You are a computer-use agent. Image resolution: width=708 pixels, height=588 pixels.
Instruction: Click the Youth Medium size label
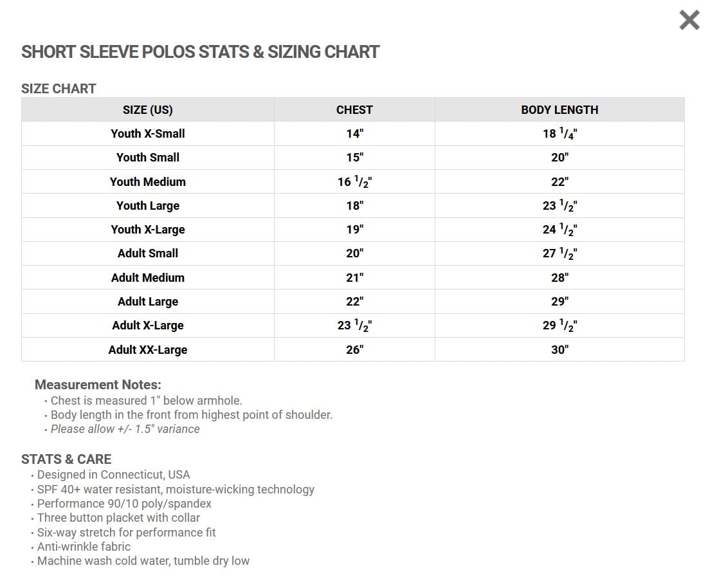coord(148,182)
